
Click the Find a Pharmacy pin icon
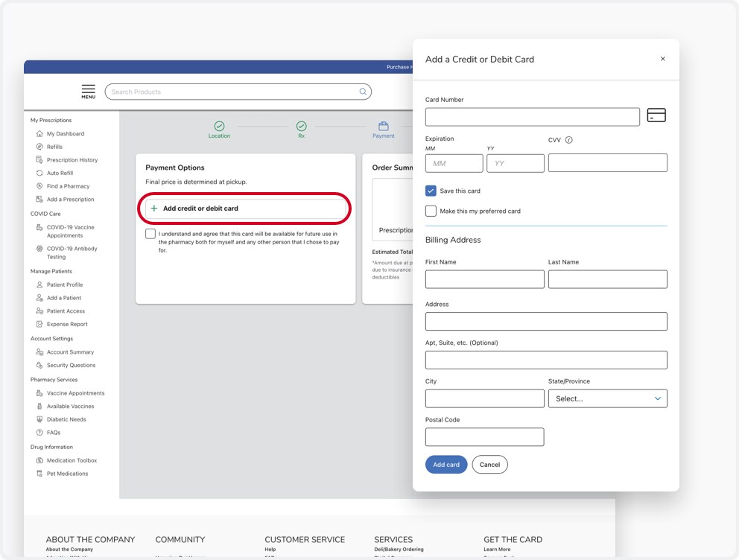(x=39, y=186)
